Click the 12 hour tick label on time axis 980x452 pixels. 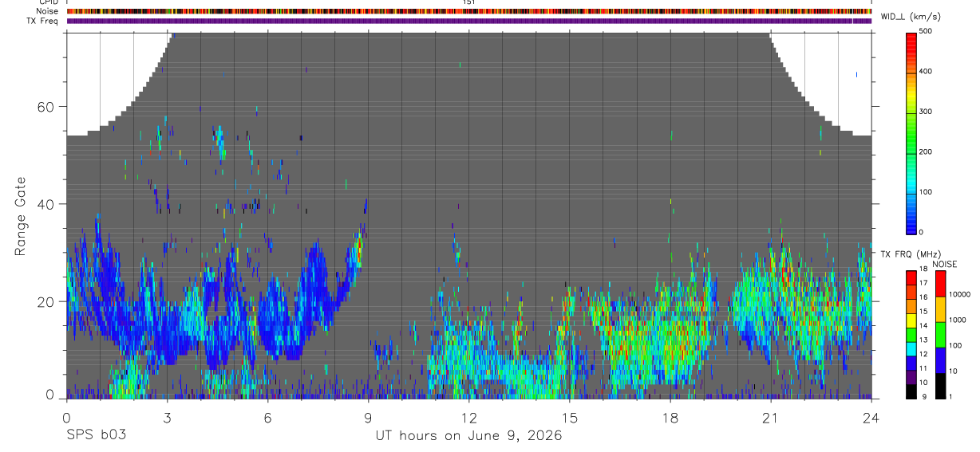click(468, 419)
